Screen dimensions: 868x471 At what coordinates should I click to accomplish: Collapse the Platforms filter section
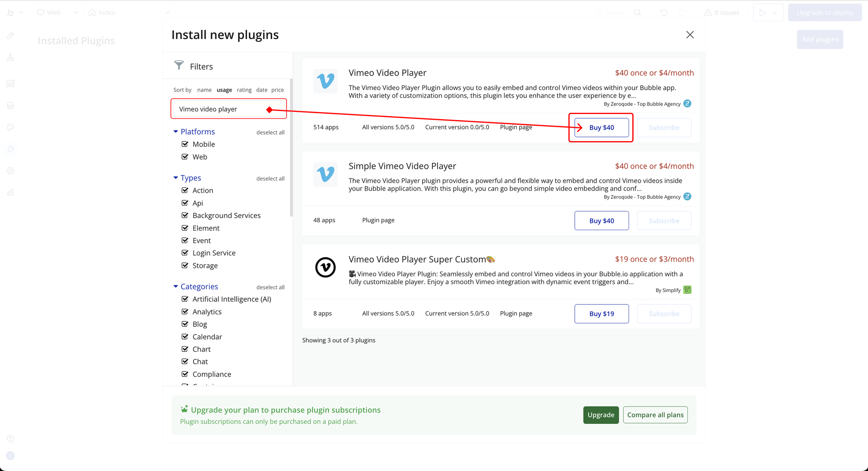pyautogui.click(x=175, y=132)
